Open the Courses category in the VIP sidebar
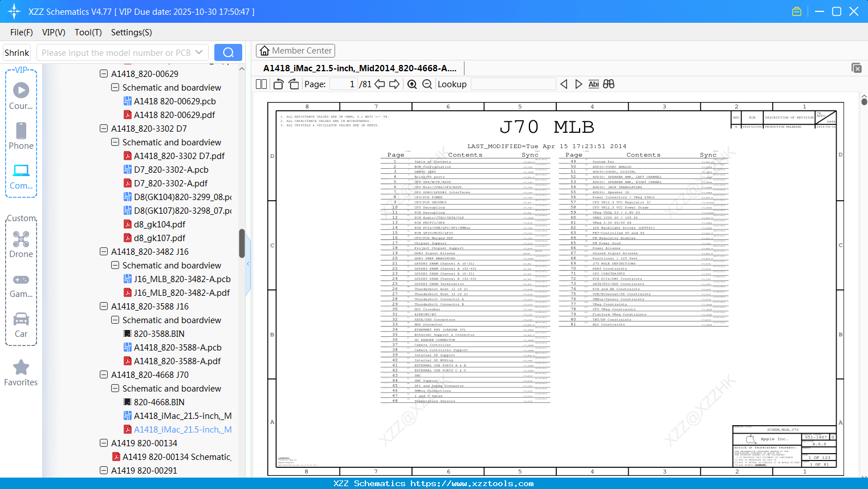 [21, 96]
